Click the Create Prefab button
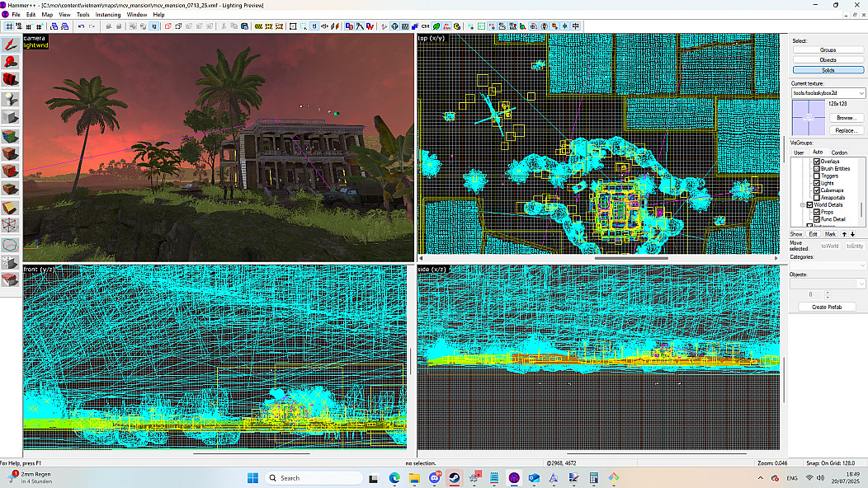This screenshot has height=488, width=868. point(827,307)
